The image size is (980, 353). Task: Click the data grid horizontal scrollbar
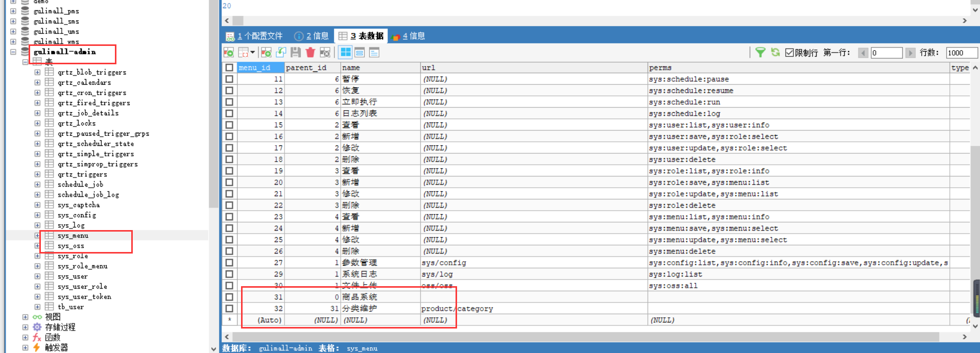click(x=585, y=337)
